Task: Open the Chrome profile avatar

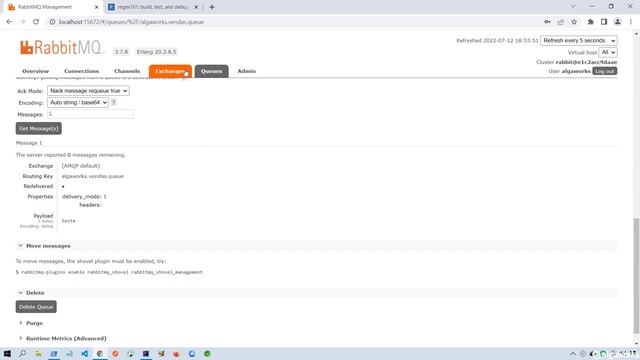Action: pyautogui.click(x=618, y=22)
